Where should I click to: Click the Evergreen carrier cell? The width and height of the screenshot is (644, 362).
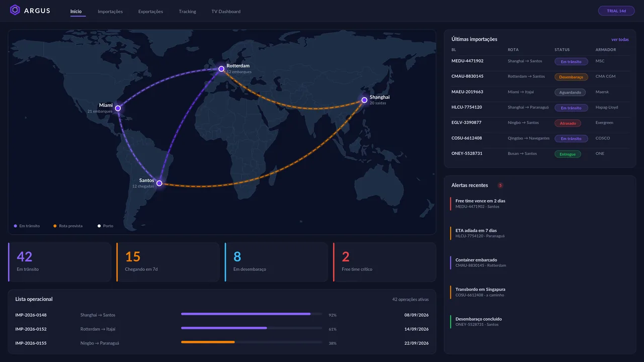[x=605, y=123]
